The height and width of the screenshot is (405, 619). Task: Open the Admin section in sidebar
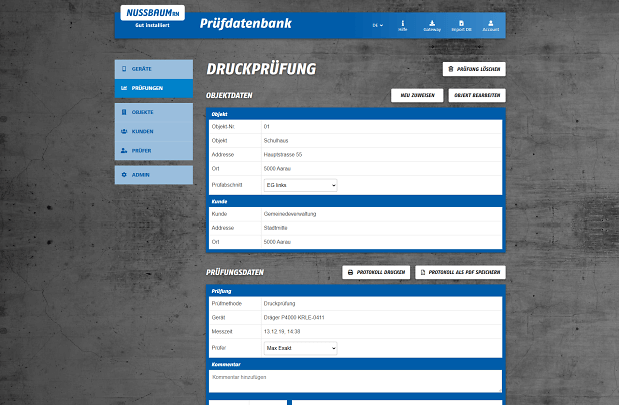153,175
